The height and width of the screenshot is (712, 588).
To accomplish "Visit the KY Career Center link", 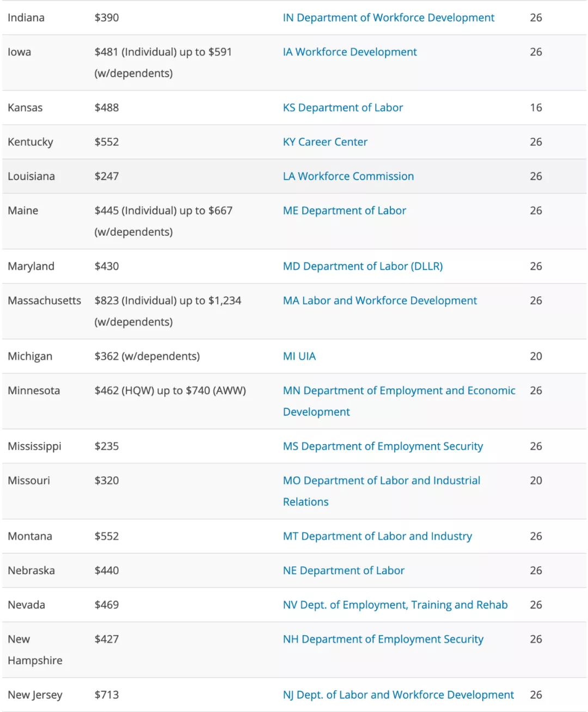I will pos(325,142).
